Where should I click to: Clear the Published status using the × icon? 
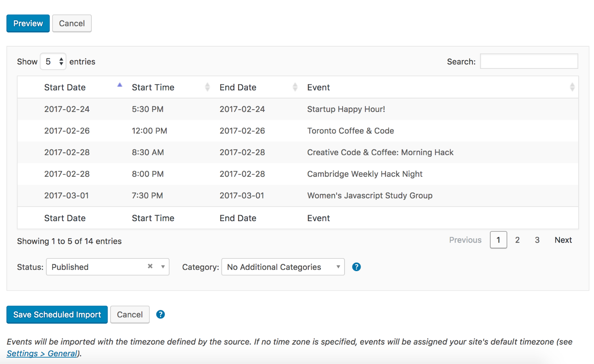(150, 267)
